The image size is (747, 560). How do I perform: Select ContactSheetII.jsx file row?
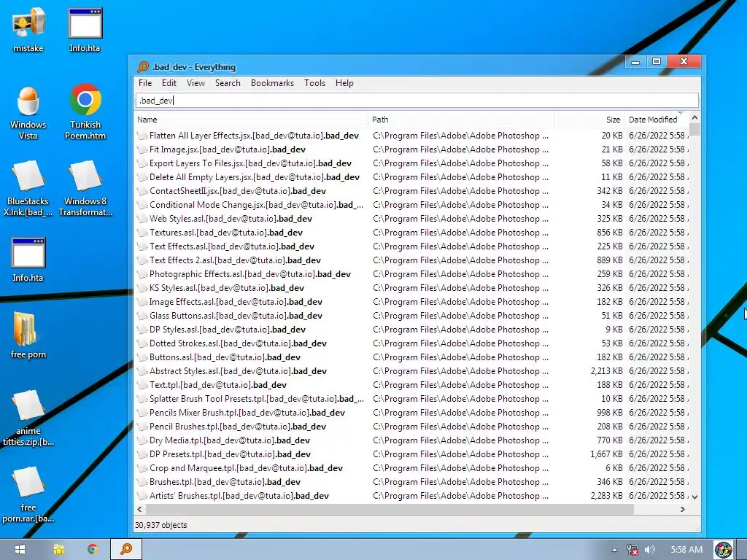pos(412,191)
